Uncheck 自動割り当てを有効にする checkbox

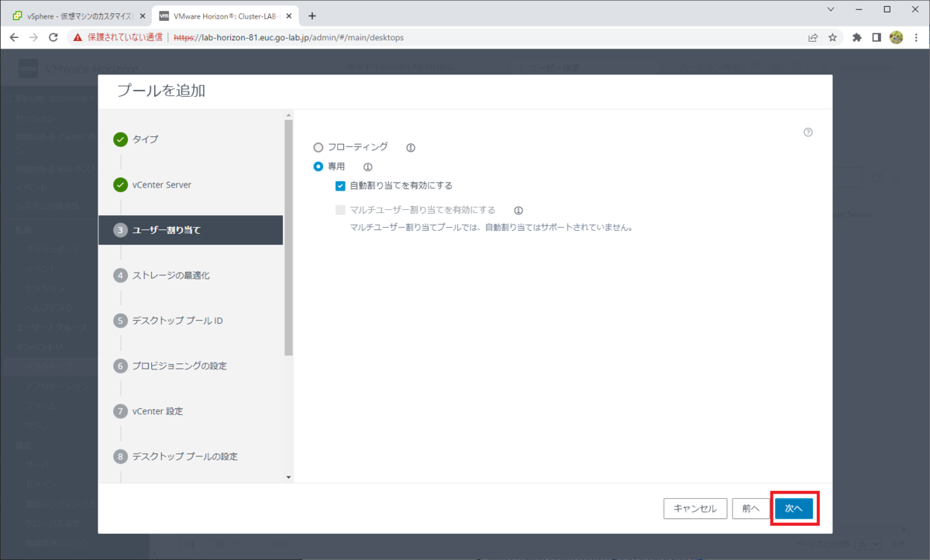pyautogui.click(x=340, y=186)
